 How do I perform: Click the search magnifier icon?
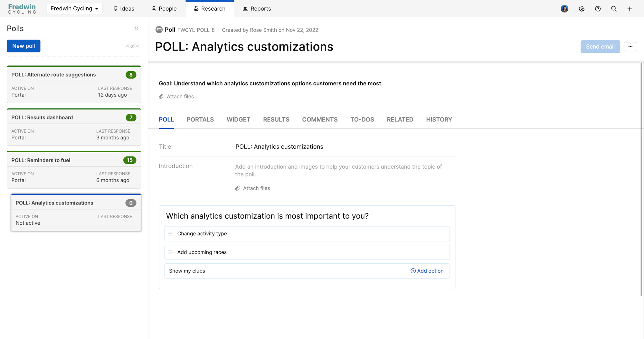(614, 9)
